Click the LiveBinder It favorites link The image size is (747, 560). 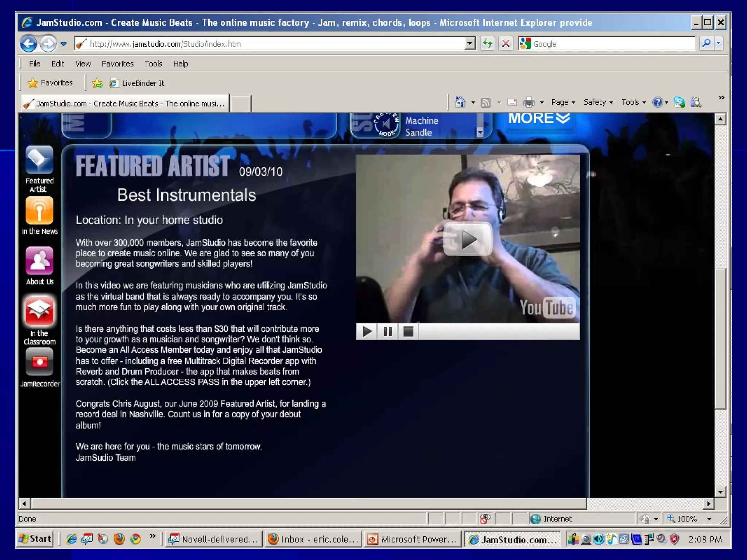[143, 83]
